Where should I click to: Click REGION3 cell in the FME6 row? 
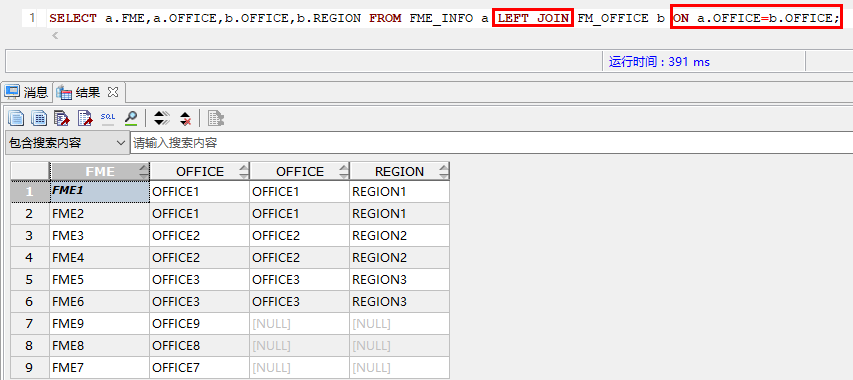click(400, 301)
